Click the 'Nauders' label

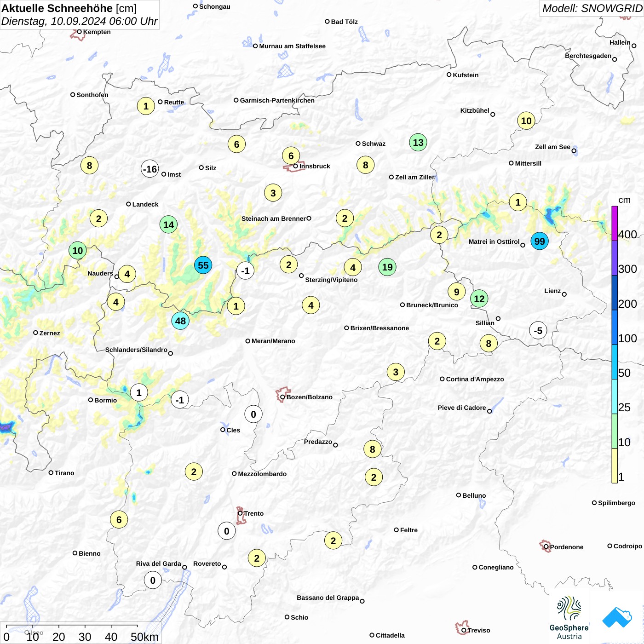100,273
